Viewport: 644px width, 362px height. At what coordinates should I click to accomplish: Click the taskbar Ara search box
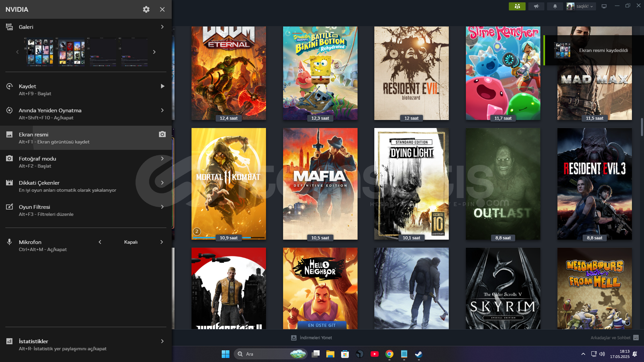pos(270,354)
